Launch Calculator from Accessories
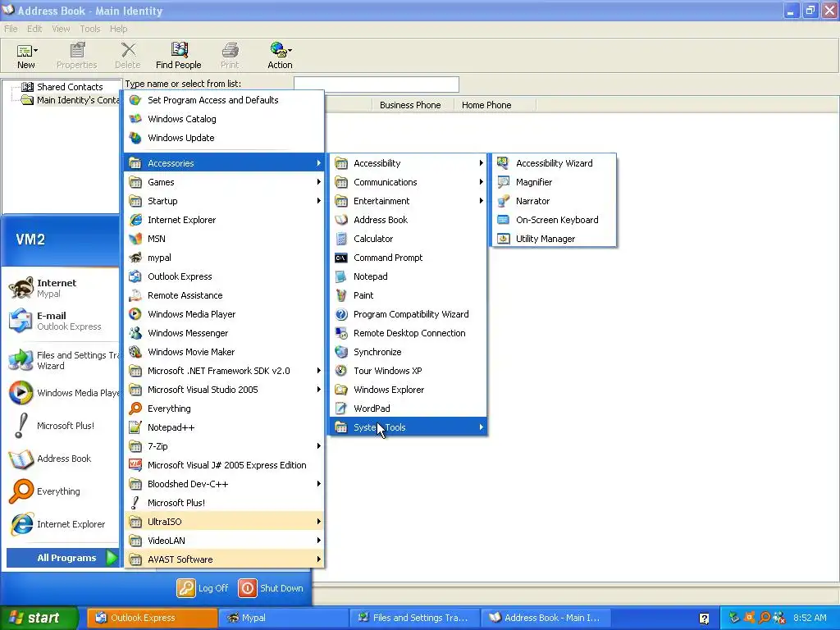The height and width of the screenshot is (630, 840). click(x=409, y=239)
